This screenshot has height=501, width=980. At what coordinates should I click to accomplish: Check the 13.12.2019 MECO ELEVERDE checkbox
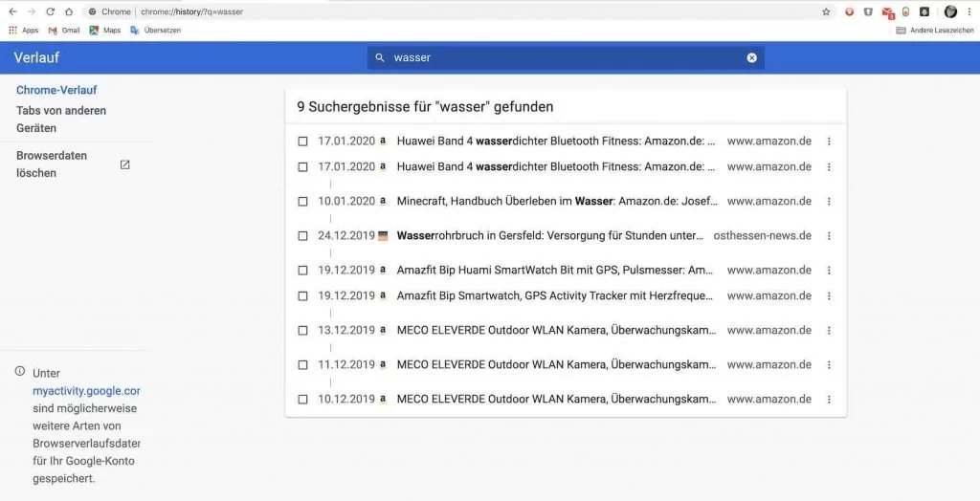click(x=302, y=330)
